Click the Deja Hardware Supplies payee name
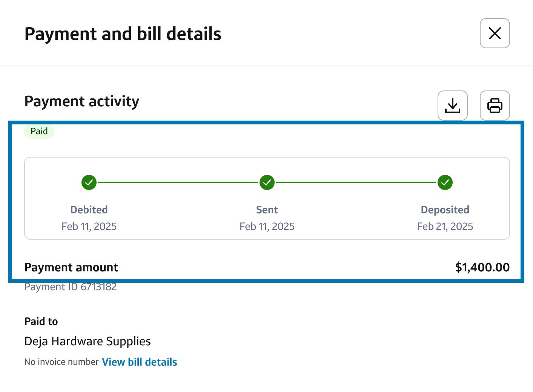The width and height of the screenshot is (533, 392). coord(88,341)
